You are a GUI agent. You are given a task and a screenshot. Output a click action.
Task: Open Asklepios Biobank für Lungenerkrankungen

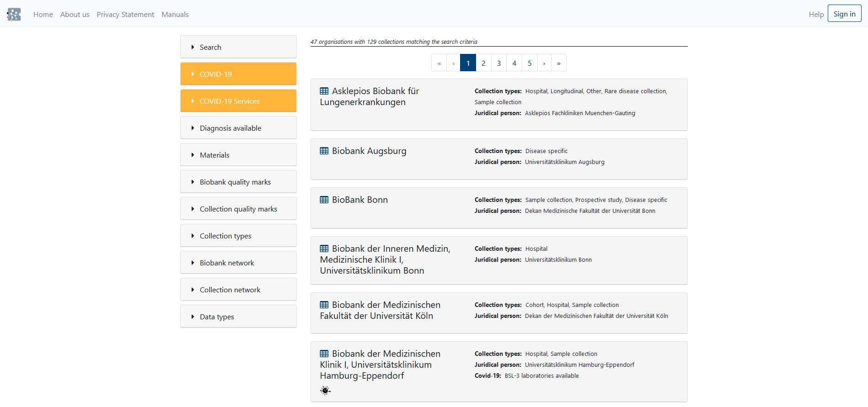pos(370,96)
